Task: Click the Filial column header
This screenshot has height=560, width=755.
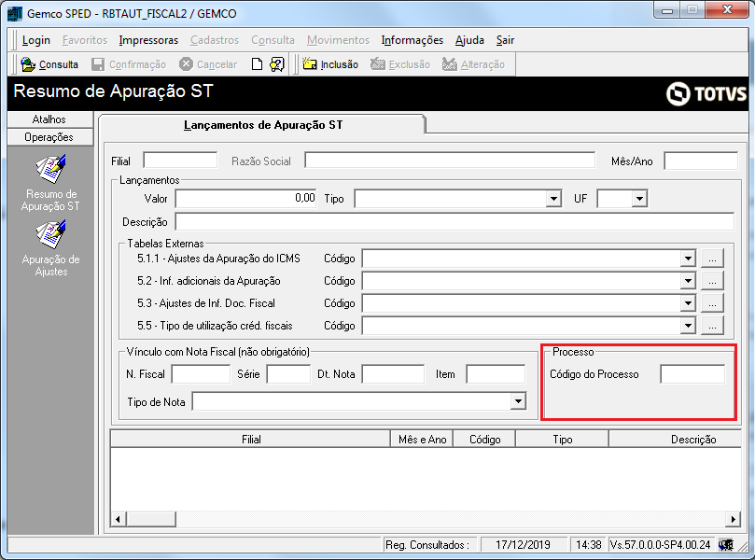Action: point(250,440)
